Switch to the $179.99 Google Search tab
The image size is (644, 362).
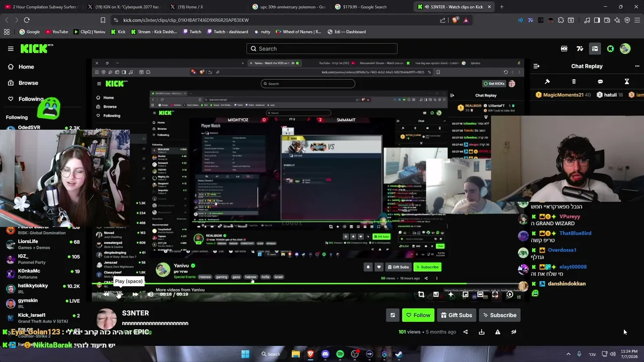tap(371, 7)
